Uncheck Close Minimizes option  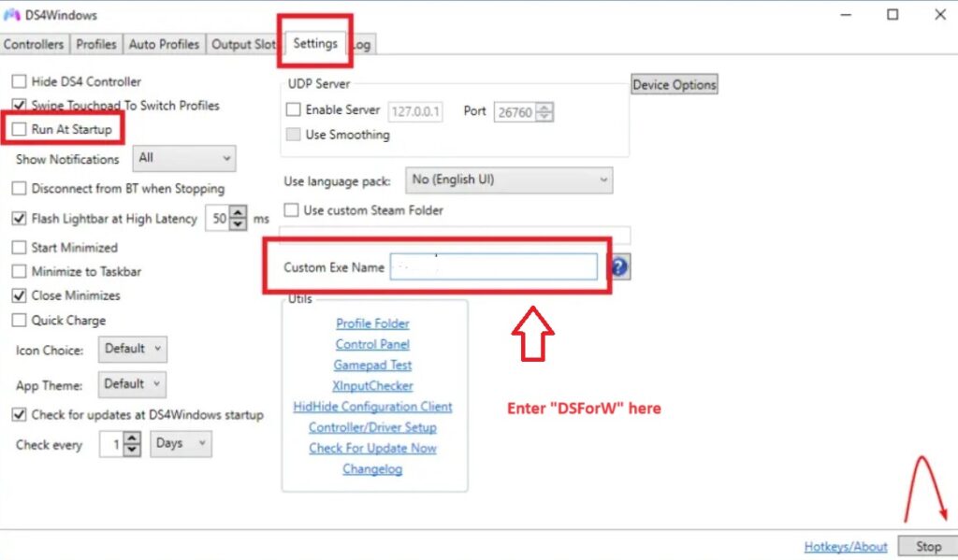pos(20,295)
